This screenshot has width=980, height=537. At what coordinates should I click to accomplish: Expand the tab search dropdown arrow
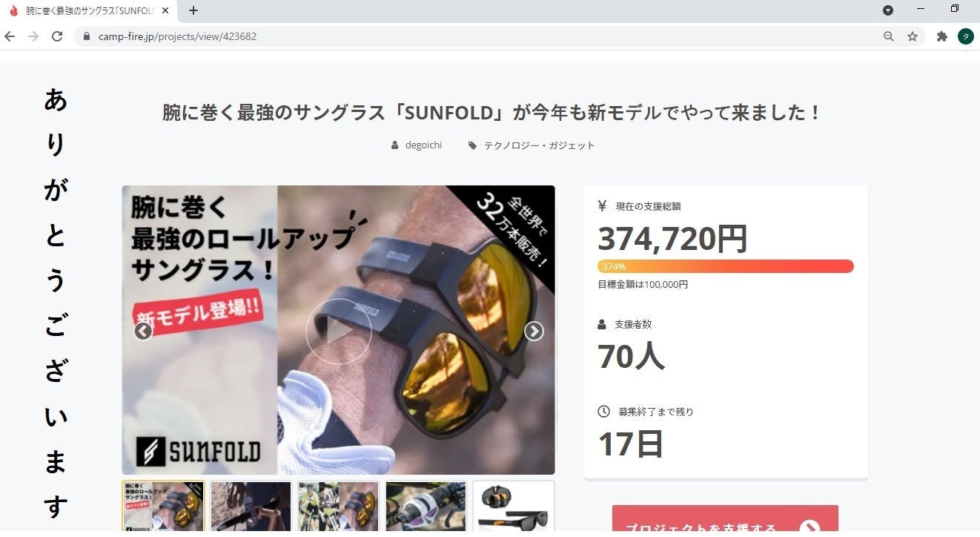(887, 10)
